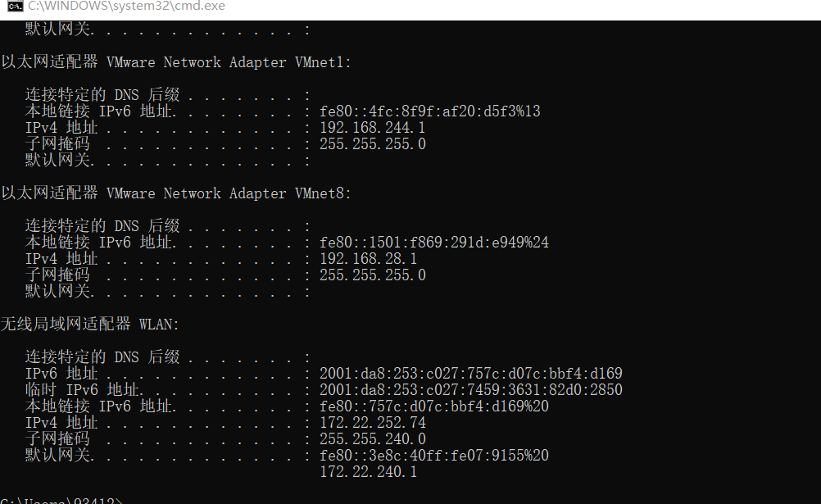
Task: Click subnet mask 255.255.240.0
Action: pos(372,439)
